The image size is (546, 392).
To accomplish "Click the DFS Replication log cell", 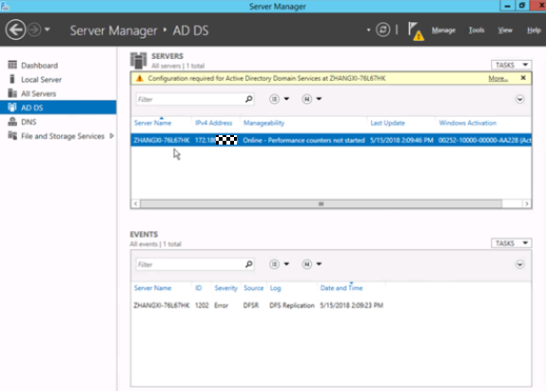I will coord(292,305).
